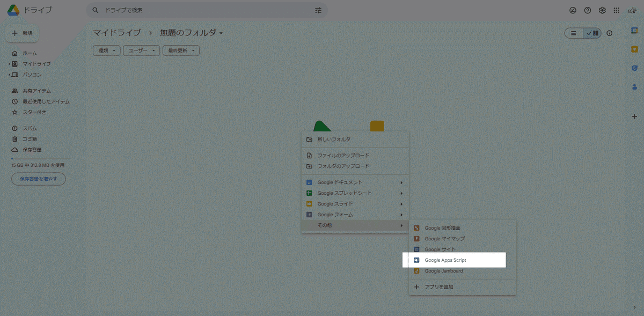The image size is (644, 316).
Task: Show folder details info icon
Action: tap(609, 33)
